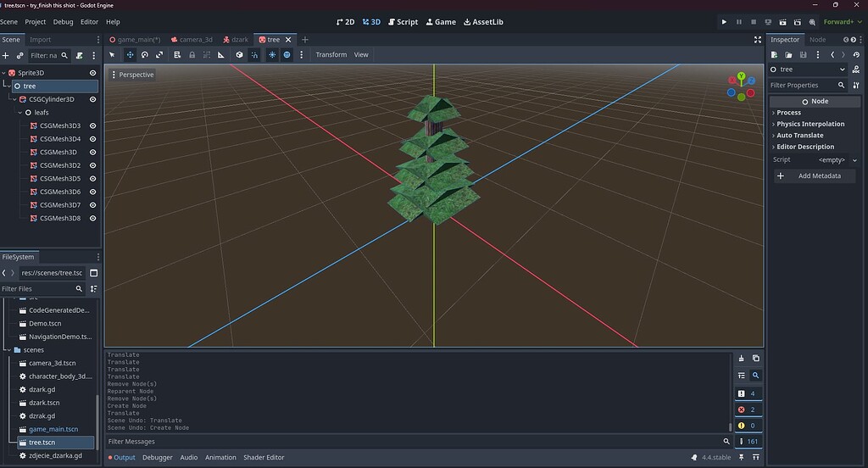Screen dimensions: 868x468
Task: Clear the output log using the broom icon
Action: point(741,359)
